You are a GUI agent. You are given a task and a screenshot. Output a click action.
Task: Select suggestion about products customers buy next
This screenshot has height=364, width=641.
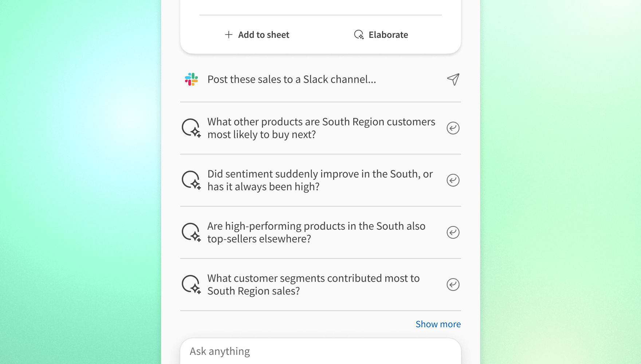(320, 128)
